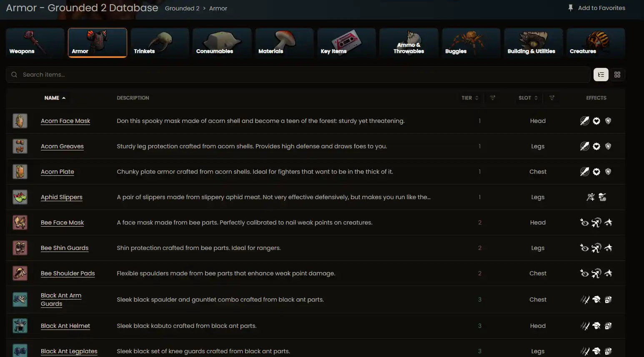Image resolution: width=644 pixels, height=357 pixels.
Task: Open Grounded 2 breadcrumb link
Action: tap(182, 8)
